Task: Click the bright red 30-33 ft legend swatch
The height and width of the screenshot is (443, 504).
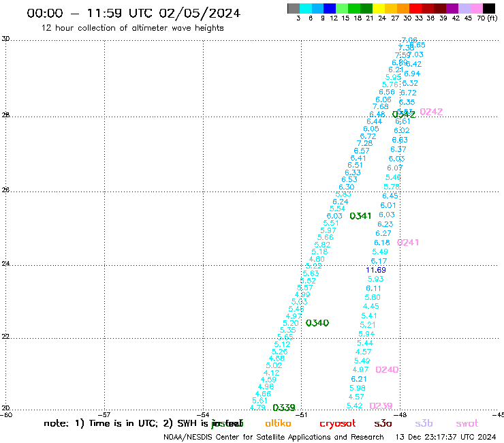Action: (415, 8)
